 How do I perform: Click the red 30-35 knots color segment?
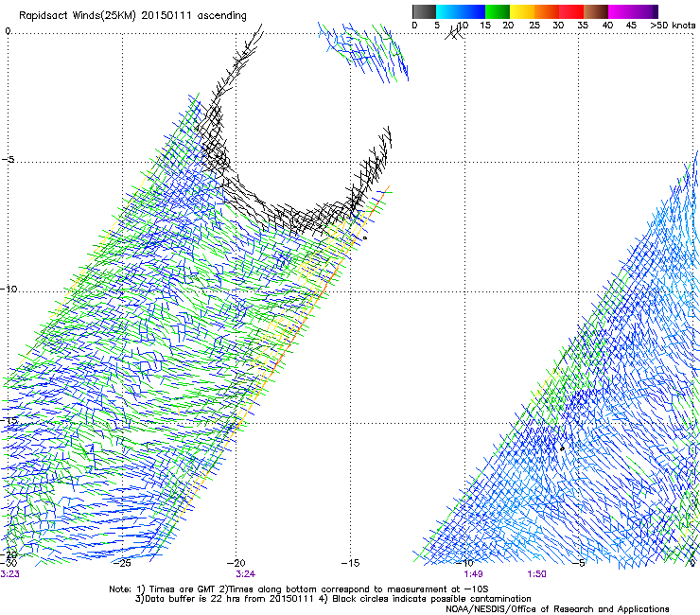pyautogui.click(x=571, y=11)
